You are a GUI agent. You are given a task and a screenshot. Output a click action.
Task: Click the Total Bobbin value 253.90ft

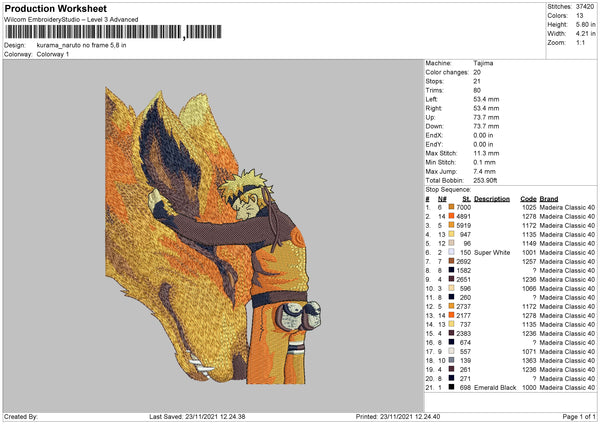[485, 180]
